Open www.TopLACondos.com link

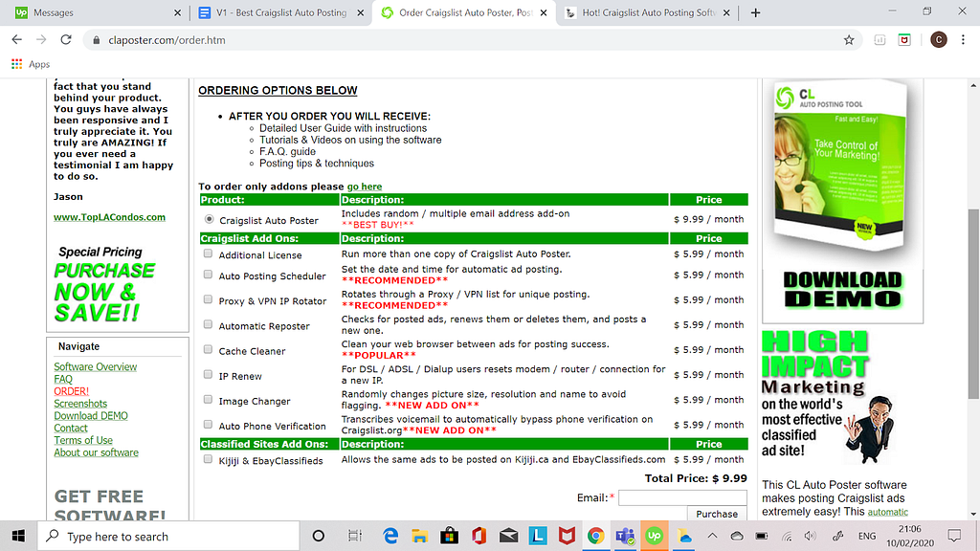coord(109,217)
